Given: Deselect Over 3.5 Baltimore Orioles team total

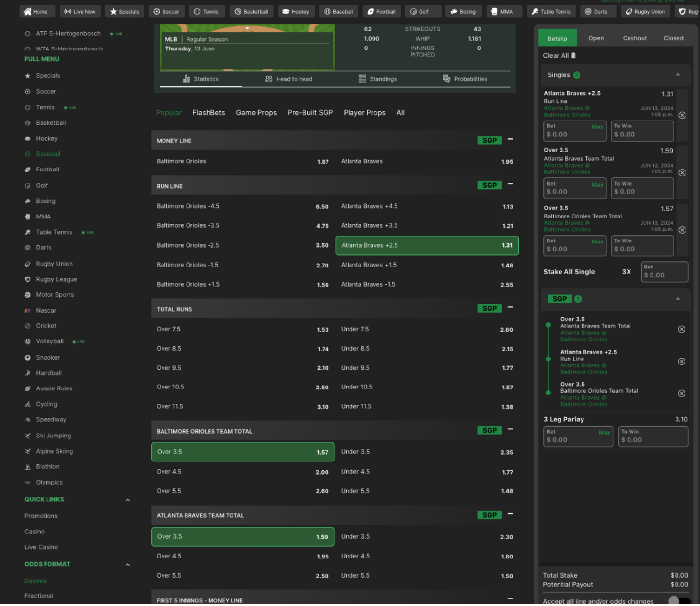Looking at the screenshot, I should point(243,452).
